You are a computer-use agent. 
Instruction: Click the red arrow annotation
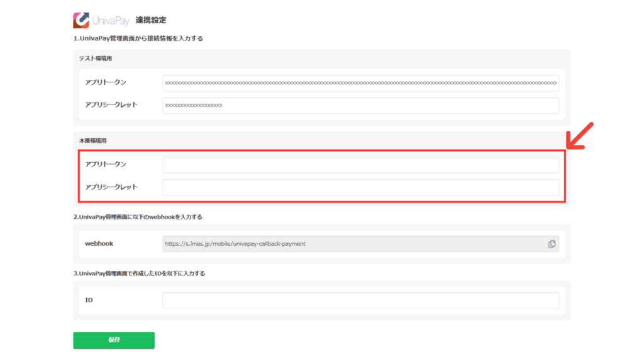click(x=578, y=136)
